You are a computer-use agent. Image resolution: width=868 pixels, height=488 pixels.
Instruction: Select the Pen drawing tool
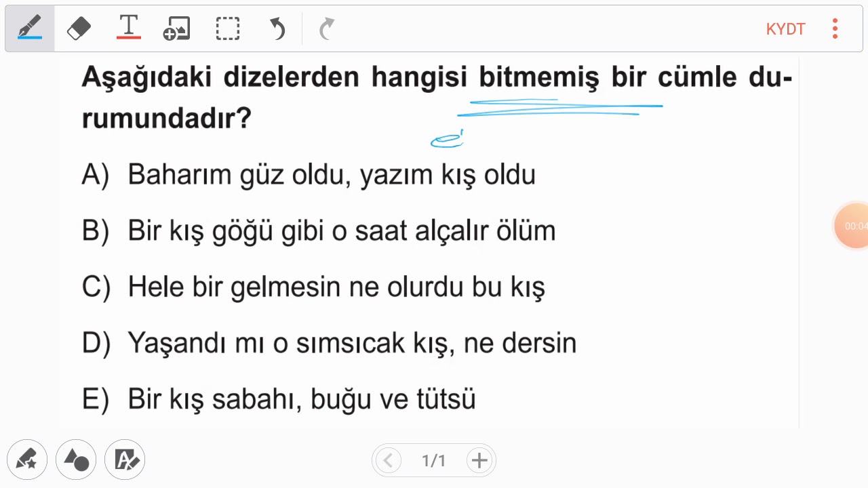click(30, 28)
